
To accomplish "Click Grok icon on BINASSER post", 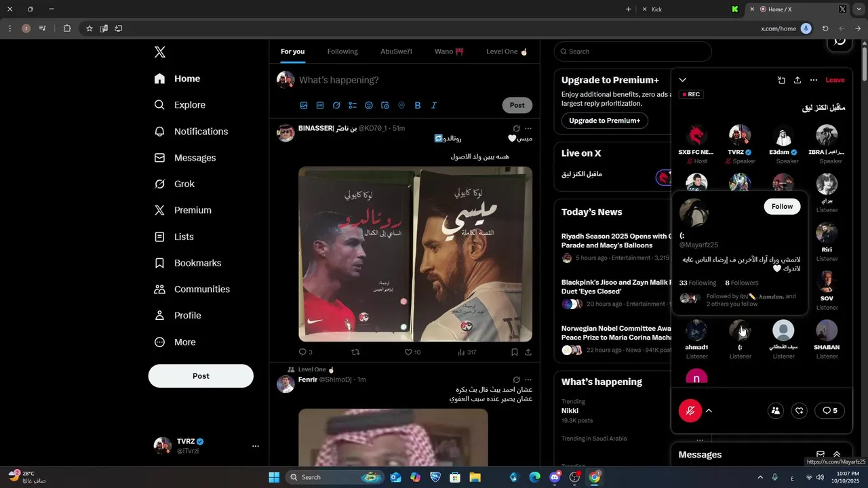I will click(516, 129).
